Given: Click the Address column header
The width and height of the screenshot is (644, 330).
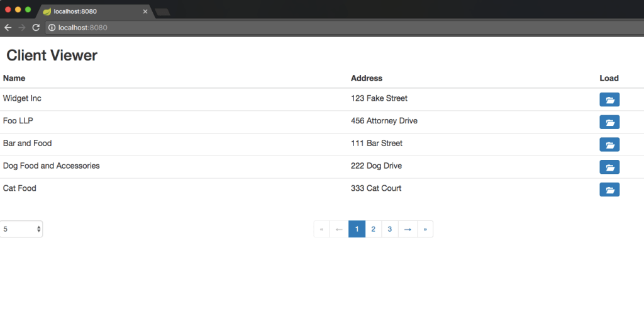Looking at the screenshot, I should point(367,78).
